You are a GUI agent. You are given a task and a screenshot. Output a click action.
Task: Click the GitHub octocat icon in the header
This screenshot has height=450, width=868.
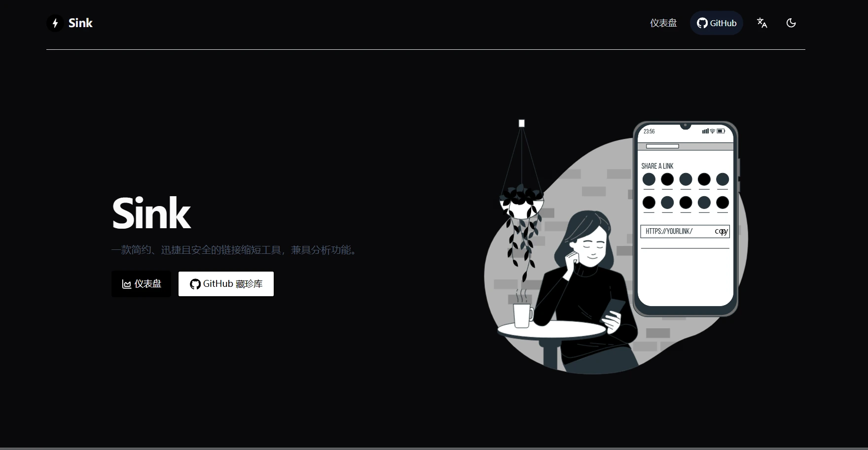point(702,23)
